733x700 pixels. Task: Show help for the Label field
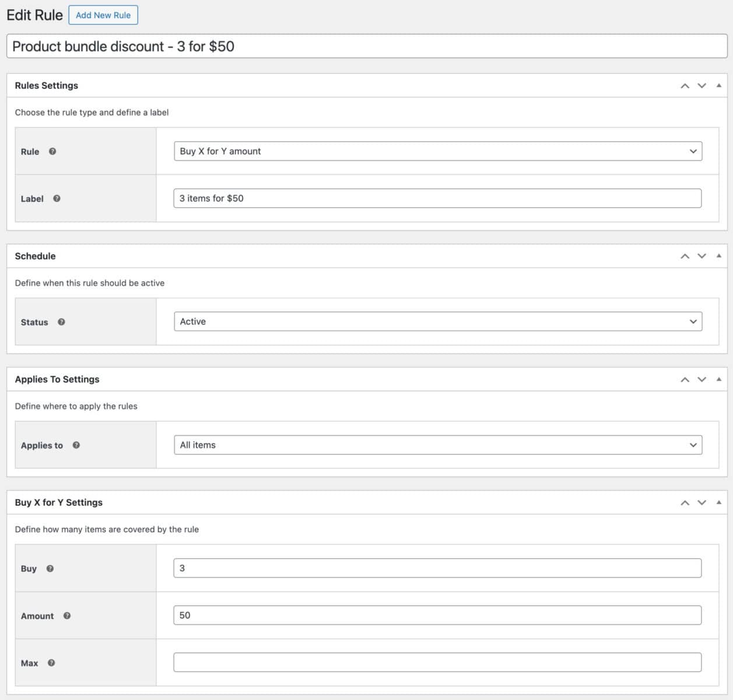[x=57, y=198]
